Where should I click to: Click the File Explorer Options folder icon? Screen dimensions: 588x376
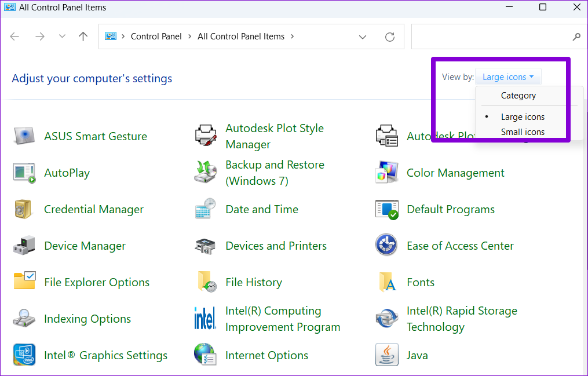coord(25,281)
